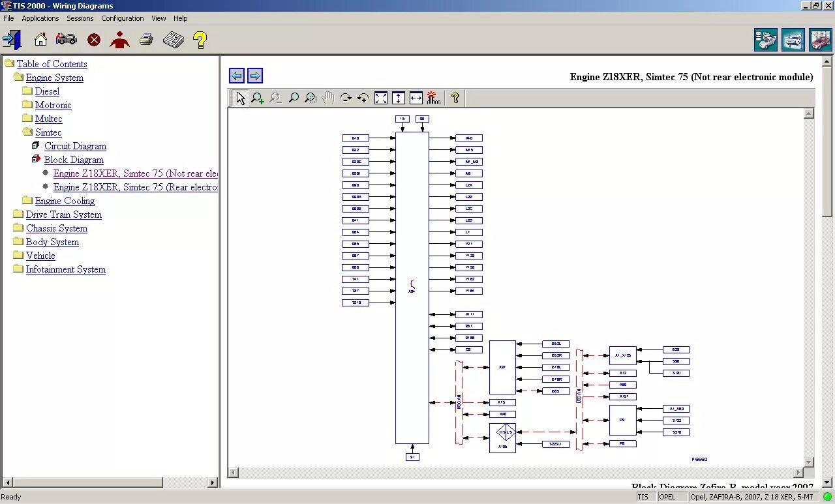Expand the Body System folder

coord(18,241)
